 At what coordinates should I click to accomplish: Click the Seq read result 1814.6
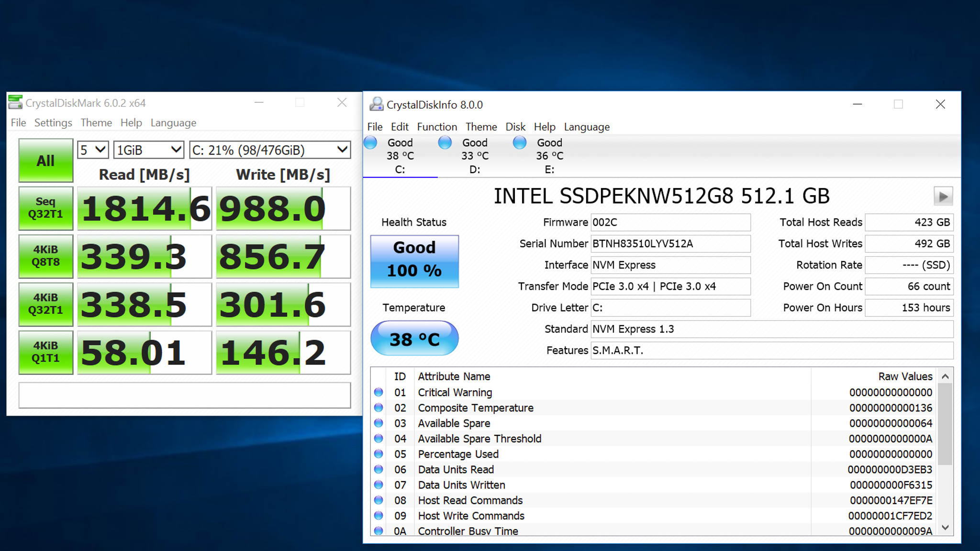(145, 209)
